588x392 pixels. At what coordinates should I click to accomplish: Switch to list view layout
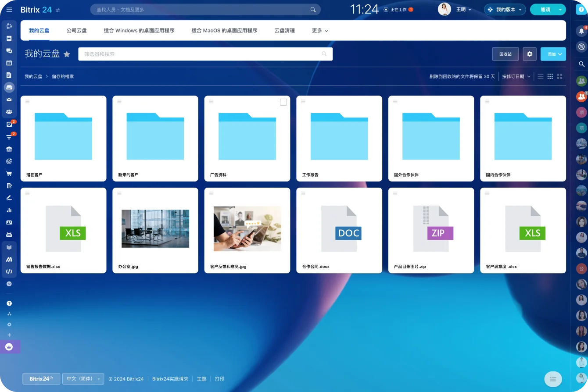pyautogui.click(x=540, y=76)
